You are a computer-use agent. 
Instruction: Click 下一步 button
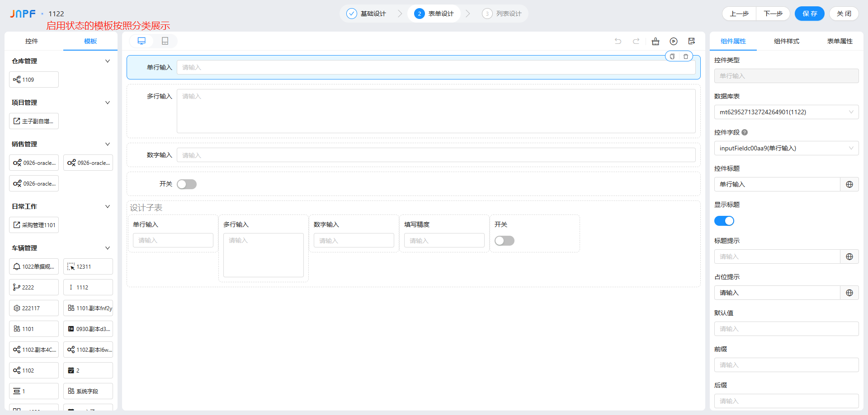click(x=773, y=14)
